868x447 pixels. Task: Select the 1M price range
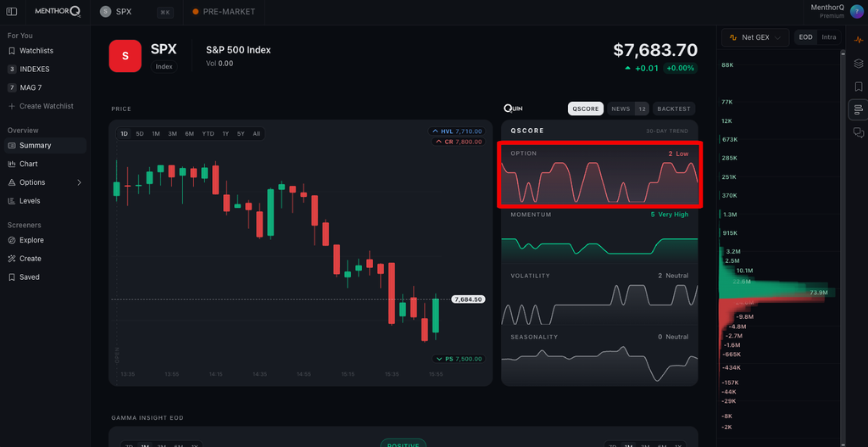156,133
